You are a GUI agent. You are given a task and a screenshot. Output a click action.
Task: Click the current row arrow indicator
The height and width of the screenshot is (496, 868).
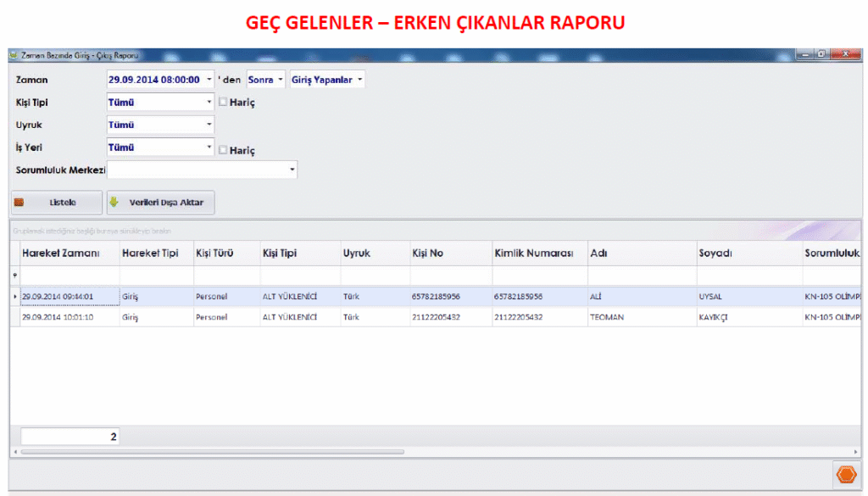[14, 296]
